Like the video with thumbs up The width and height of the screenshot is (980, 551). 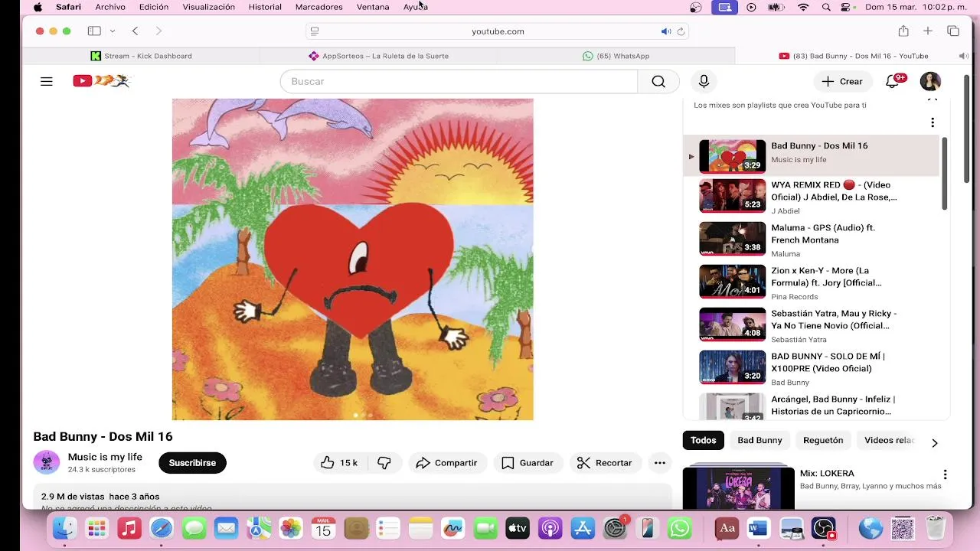pos(339,463)
